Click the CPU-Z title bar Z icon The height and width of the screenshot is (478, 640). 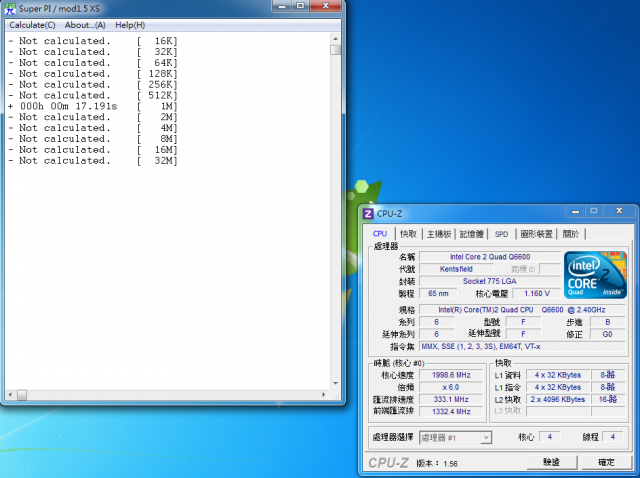[x=368, y=214]
